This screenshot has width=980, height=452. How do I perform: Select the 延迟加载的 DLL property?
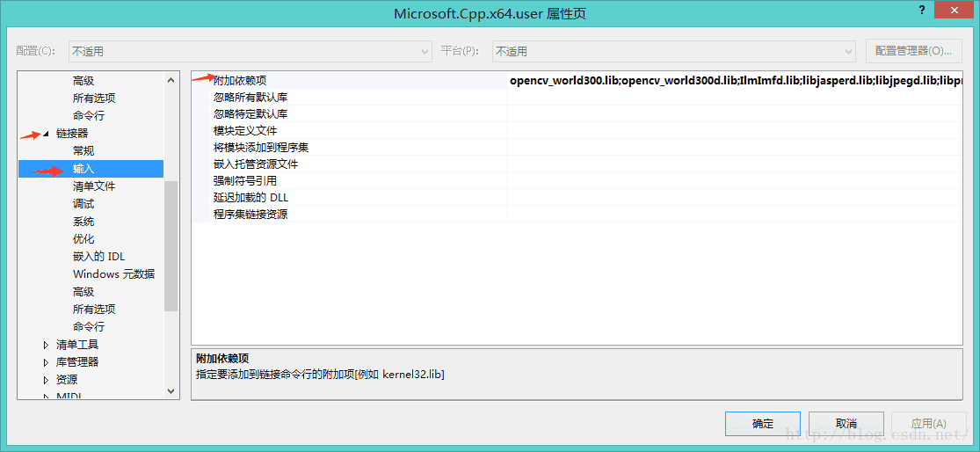(250, 198)
